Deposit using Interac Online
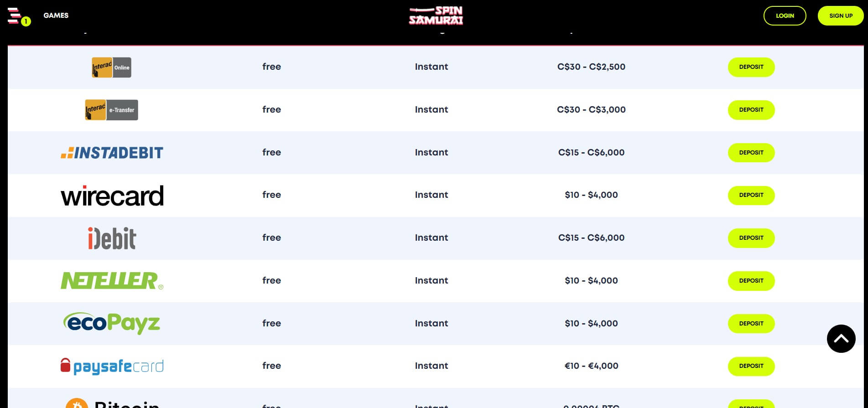Viewport: 868px width, 408px height. pos(751,67)
